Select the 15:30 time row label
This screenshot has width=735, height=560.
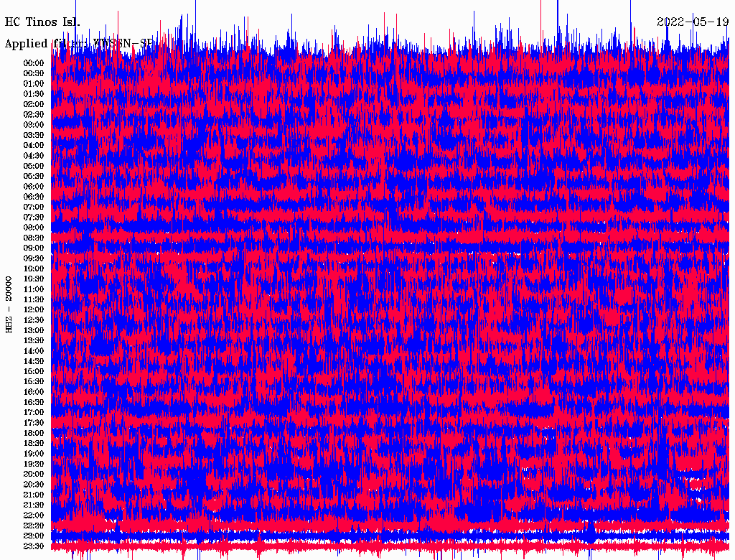pyautogui.click(x=34, y=382)
